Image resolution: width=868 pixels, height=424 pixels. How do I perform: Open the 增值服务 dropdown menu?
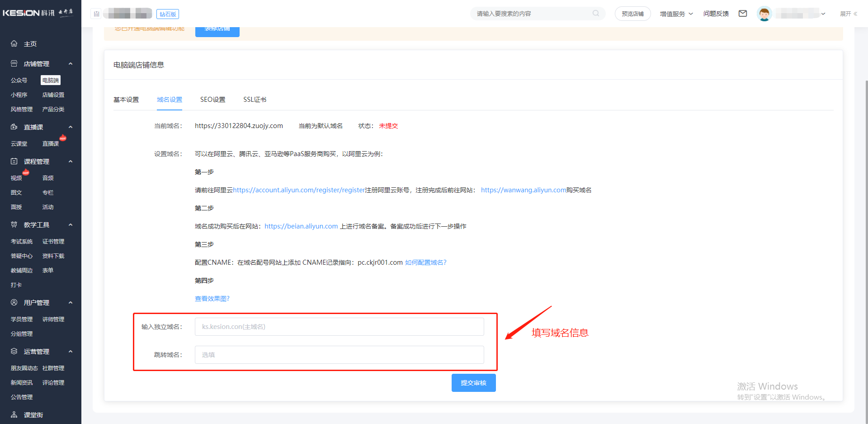(x=676, y=14)
